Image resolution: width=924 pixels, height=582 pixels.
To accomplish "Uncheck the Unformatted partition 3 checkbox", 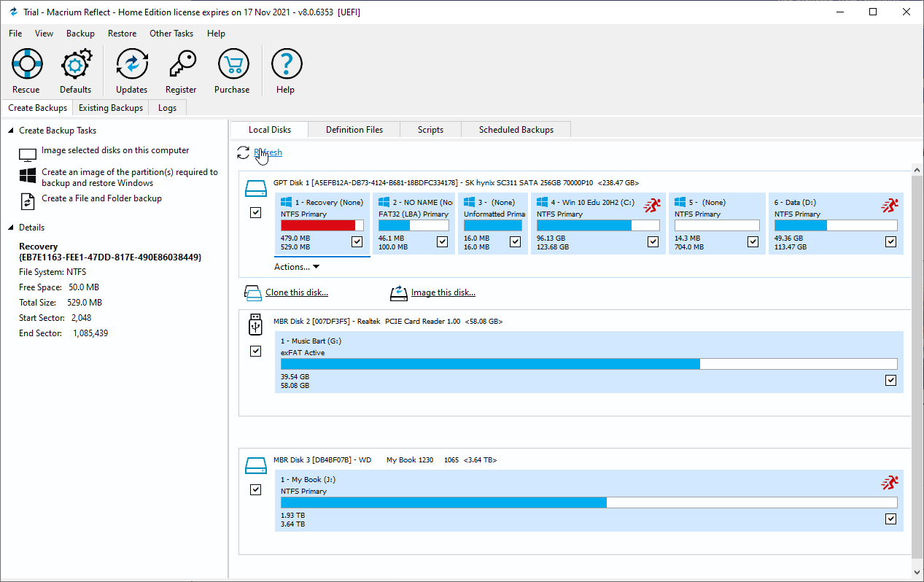I will point(515,241).
